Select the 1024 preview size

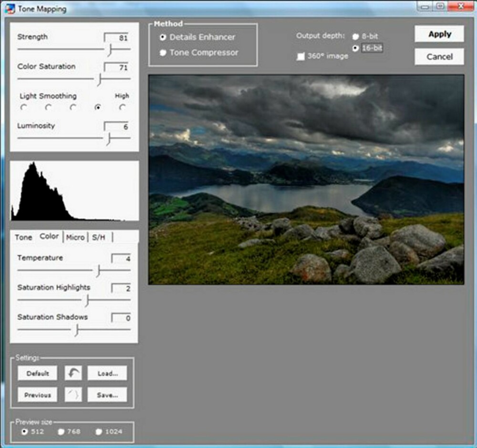pos(99,432)
